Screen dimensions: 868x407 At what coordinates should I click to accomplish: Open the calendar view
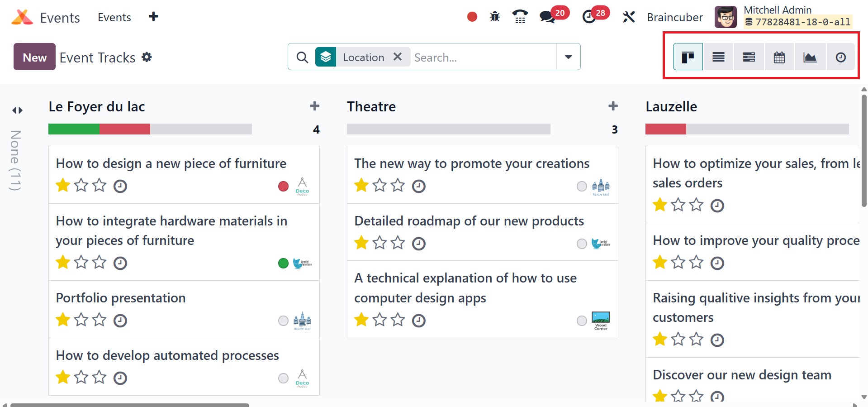pyautogui.click(x=779, y=57)
